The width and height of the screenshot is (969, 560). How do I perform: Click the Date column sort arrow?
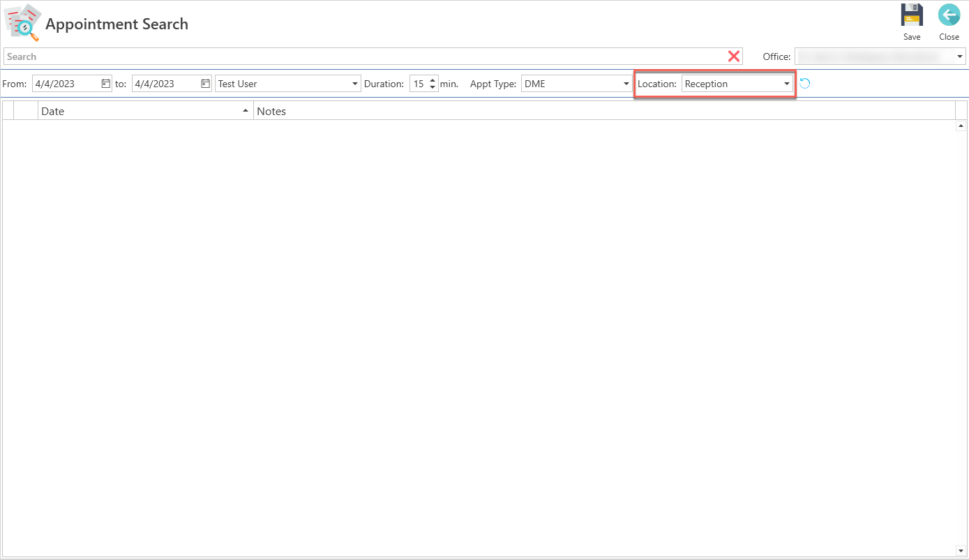[x=245, y=111]
